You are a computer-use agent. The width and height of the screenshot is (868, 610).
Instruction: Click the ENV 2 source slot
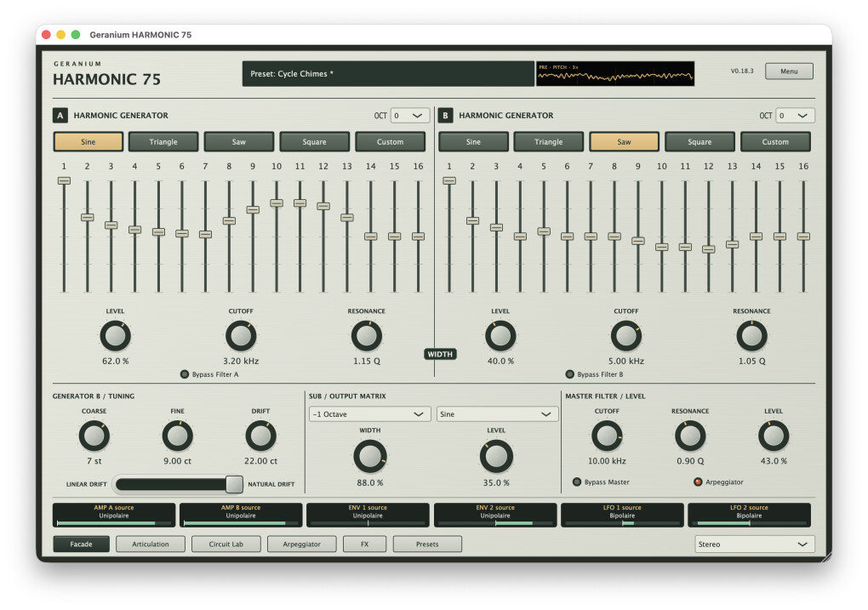495,515
